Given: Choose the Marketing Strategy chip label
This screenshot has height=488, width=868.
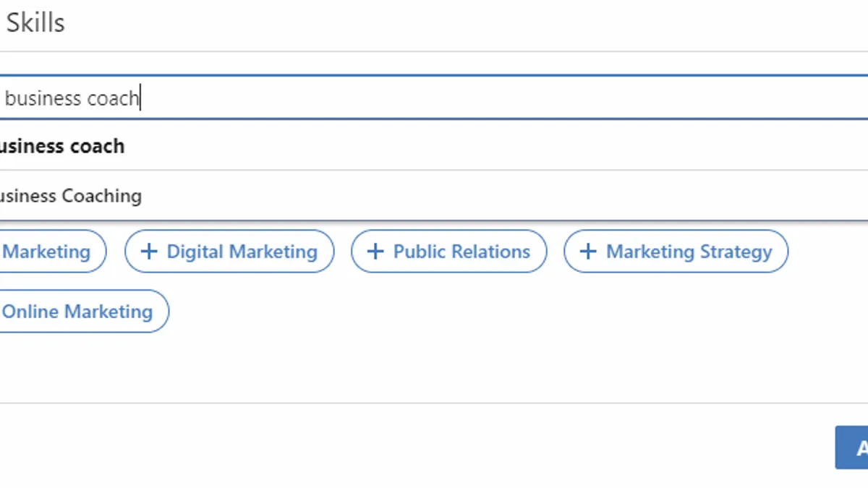Looking at the screenshot, I should click(x=689, y=252).
